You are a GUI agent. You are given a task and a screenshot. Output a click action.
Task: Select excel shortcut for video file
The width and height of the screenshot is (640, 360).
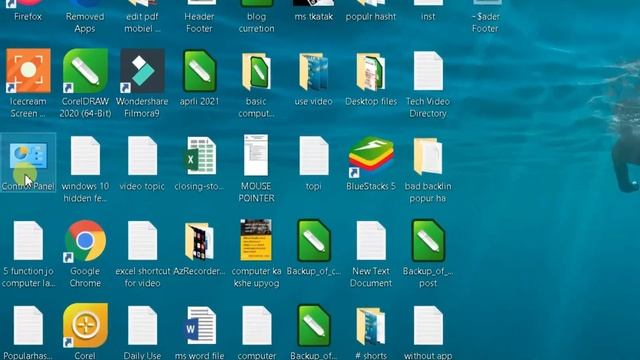coord(142,241)
